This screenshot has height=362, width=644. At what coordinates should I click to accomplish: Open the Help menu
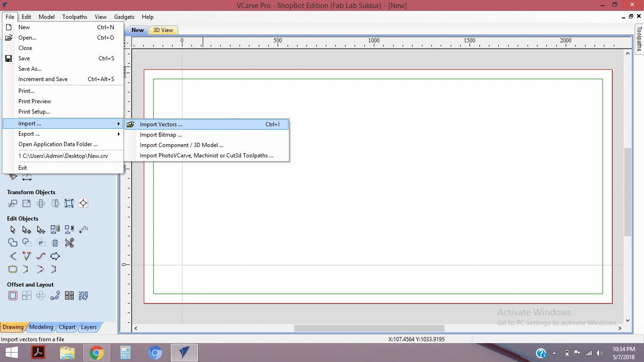click(x=148, y=17)
